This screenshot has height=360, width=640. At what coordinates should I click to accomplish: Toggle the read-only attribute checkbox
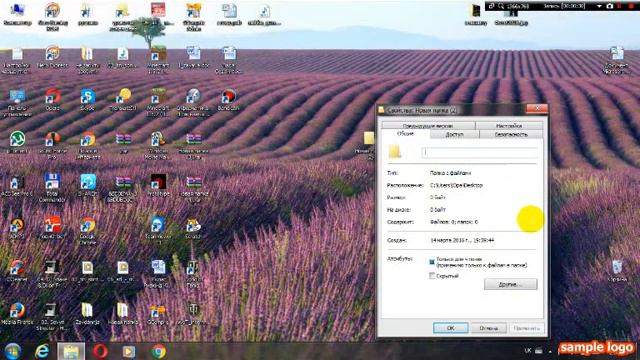tap(432, 262)
